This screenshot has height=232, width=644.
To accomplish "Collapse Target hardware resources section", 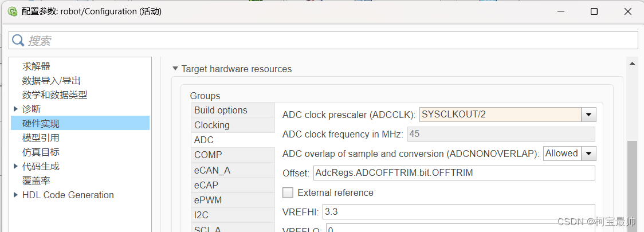I will pyautogui.click(x=176, y=69).
